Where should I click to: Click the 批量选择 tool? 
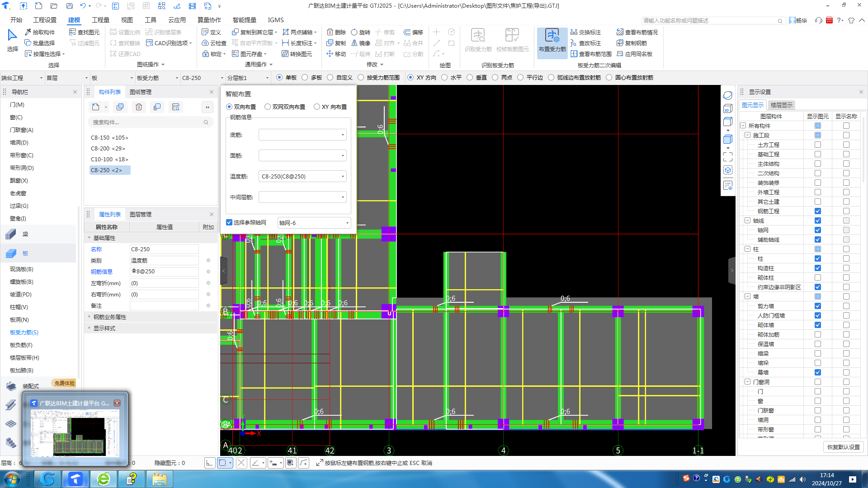click(40, 43)
